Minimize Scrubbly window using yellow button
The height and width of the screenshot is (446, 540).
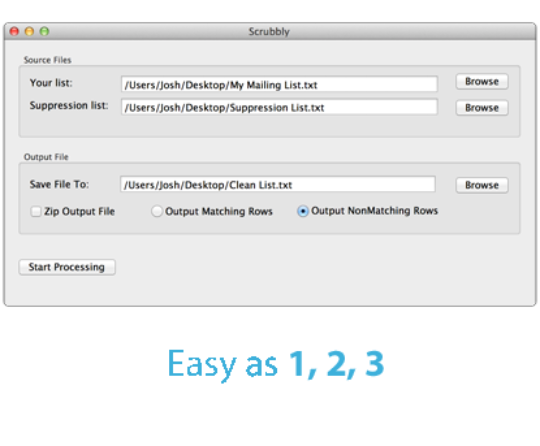pos(30,31)
